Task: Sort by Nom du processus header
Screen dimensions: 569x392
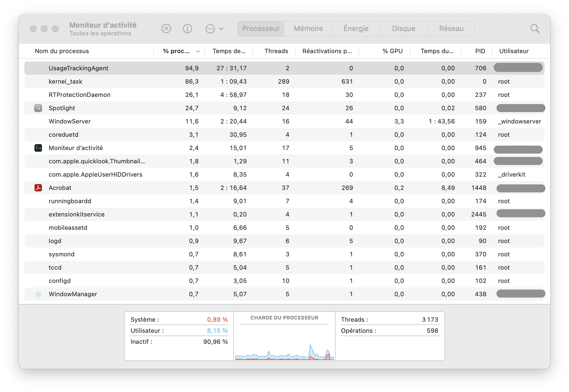Action: pyautogui.click(x=62, y=51)
